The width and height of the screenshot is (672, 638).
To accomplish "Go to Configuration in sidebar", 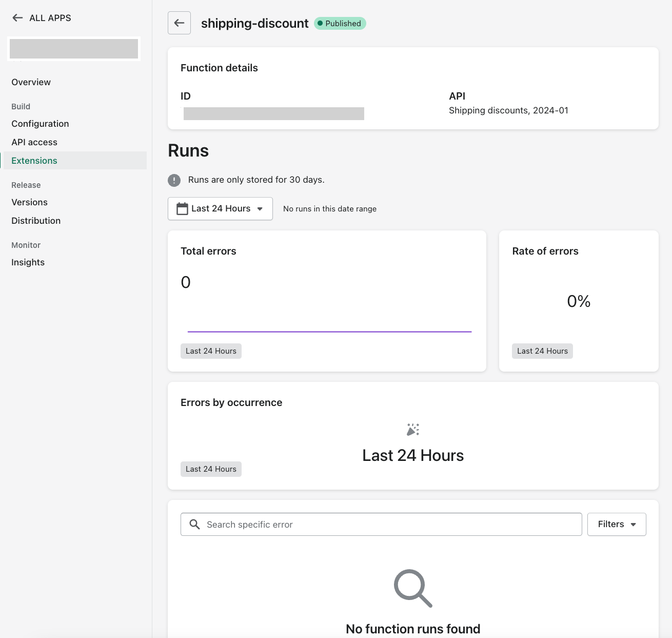I will click(x=40, y=124).
